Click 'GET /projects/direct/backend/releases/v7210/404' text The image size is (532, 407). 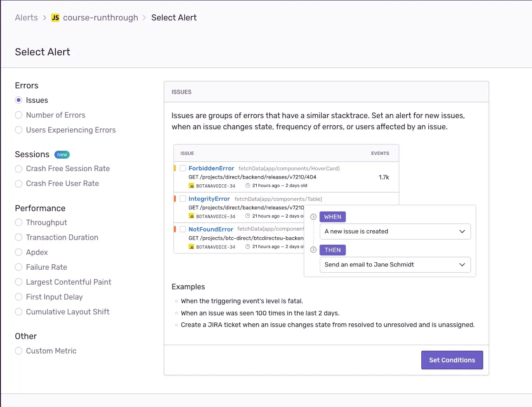[x=253, y=177]
